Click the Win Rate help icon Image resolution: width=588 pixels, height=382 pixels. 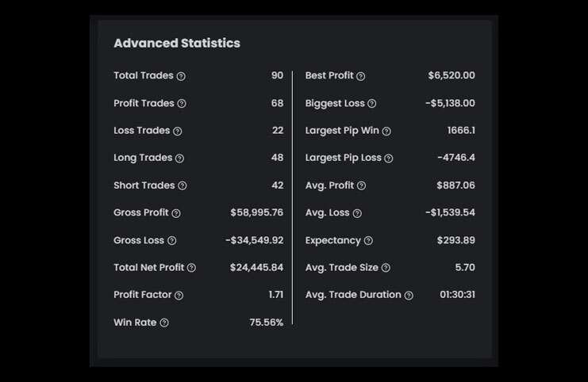[x=164, y=323]
